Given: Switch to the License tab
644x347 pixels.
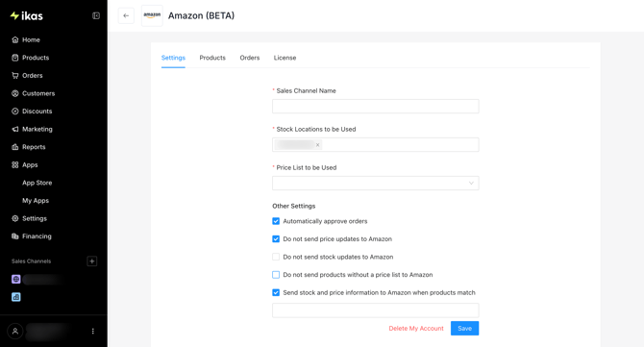Looking at the screenshot, I should coord(285,58).
